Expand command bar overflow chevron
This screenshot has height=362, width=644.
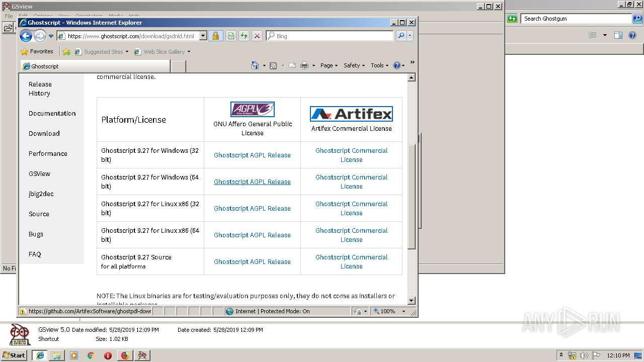point(412,63)
